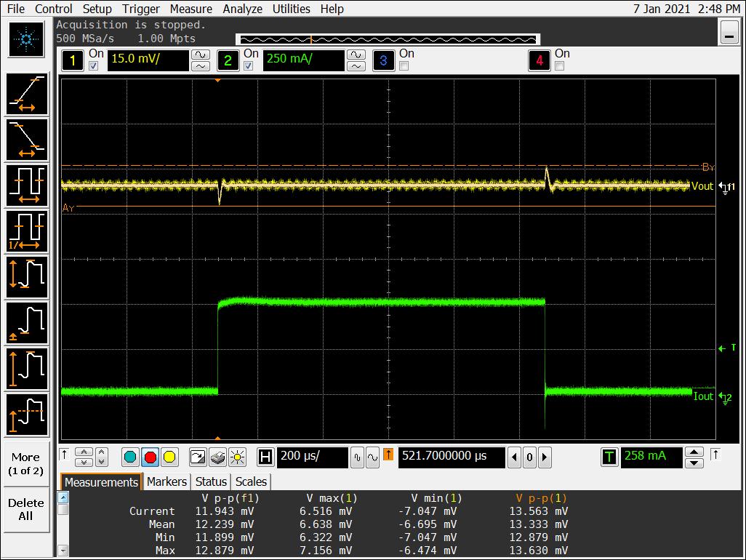Viewport: 746px width, 560px height.
Task: Open the File menu
Action: point(16,9)
